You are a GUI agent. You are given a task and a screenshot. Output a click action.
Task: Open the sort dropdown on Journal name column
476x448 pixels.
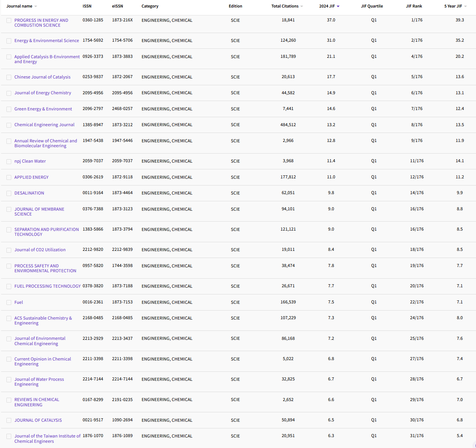(x=36, y=6)
